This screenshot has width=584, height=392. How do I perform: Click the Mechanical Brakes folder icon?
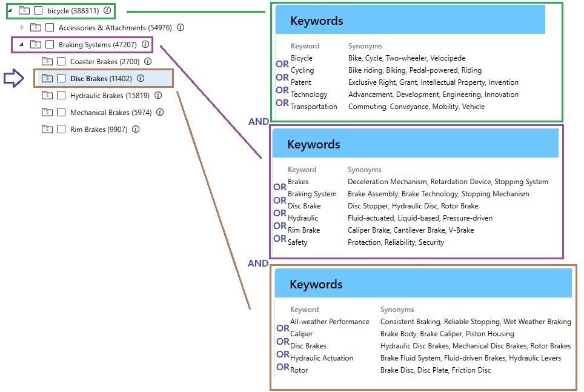coord(47,112)
